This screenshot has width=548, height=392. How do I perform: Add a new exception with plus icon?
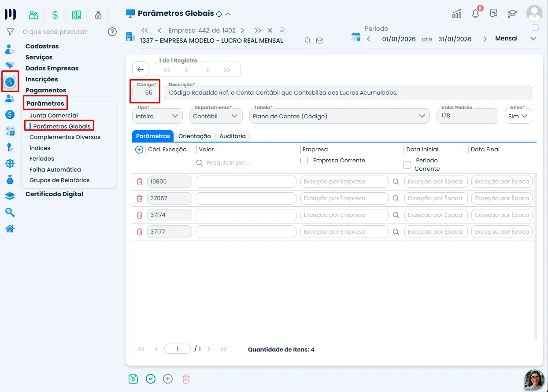[x=139, y=150]
